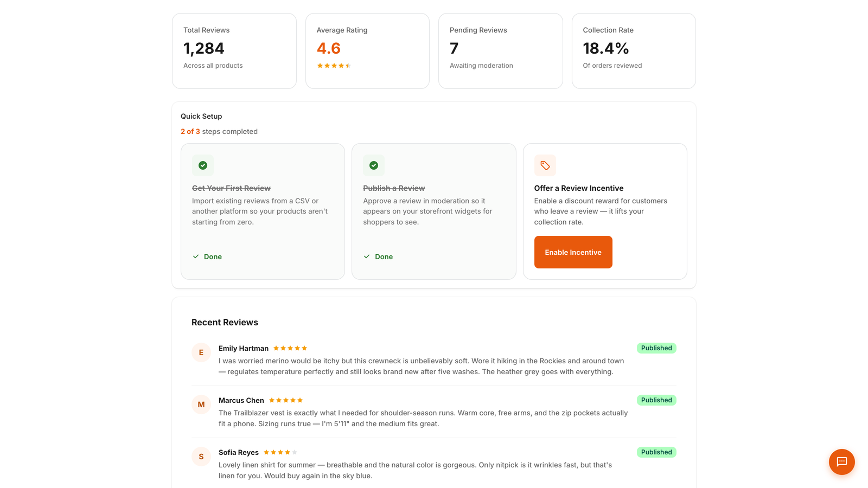Click green checkmark icon on Get Your First Review
This screenshot has width=868, height=488.
[x=202, y=165]
